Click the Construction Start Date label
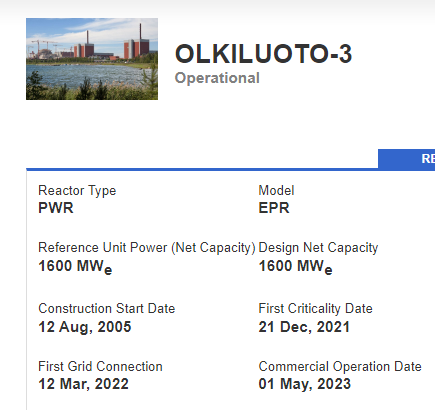 pyautogui.click(x=106, y=308)
